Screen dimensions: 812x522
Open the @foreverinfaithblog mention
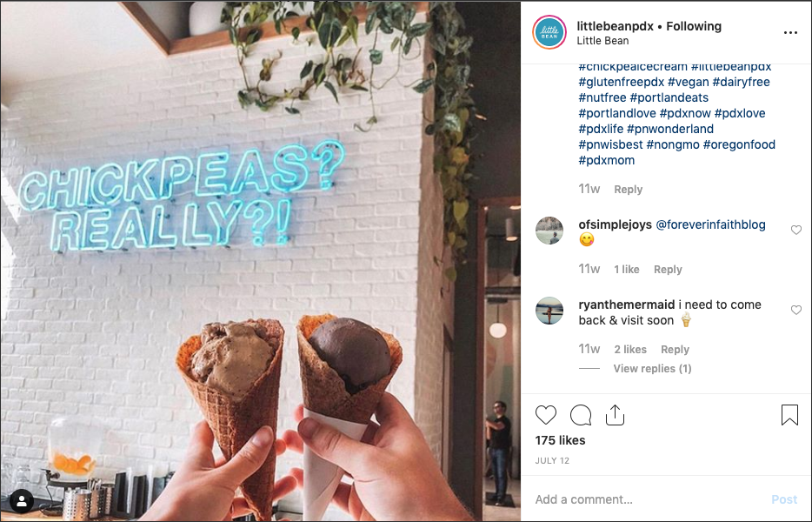pyautogui.click(x=710, y=224)
